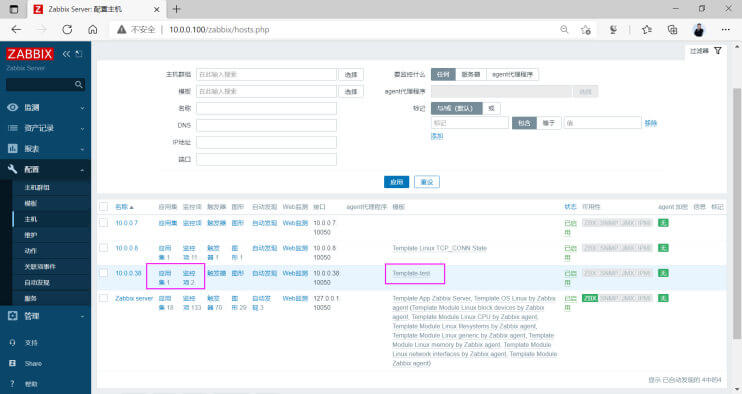Click in the IP地址 filter input field
The image size is (742, 394).
tap(266, 142)
